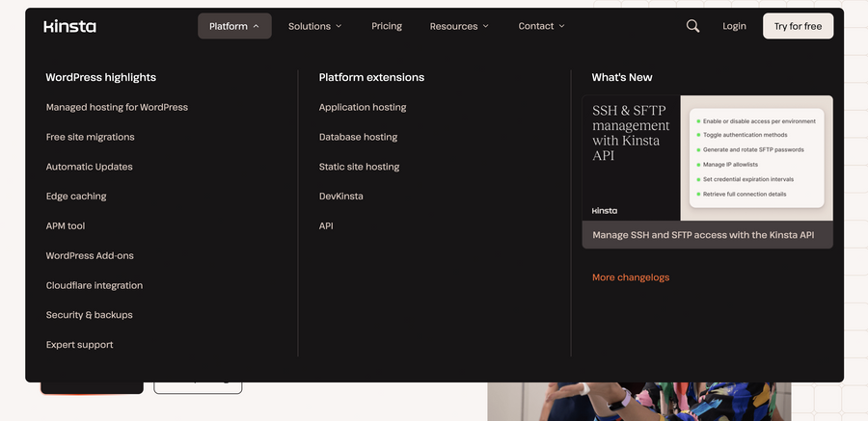Click the Login link
Viewport: 868px width, 421px height.
734,26
